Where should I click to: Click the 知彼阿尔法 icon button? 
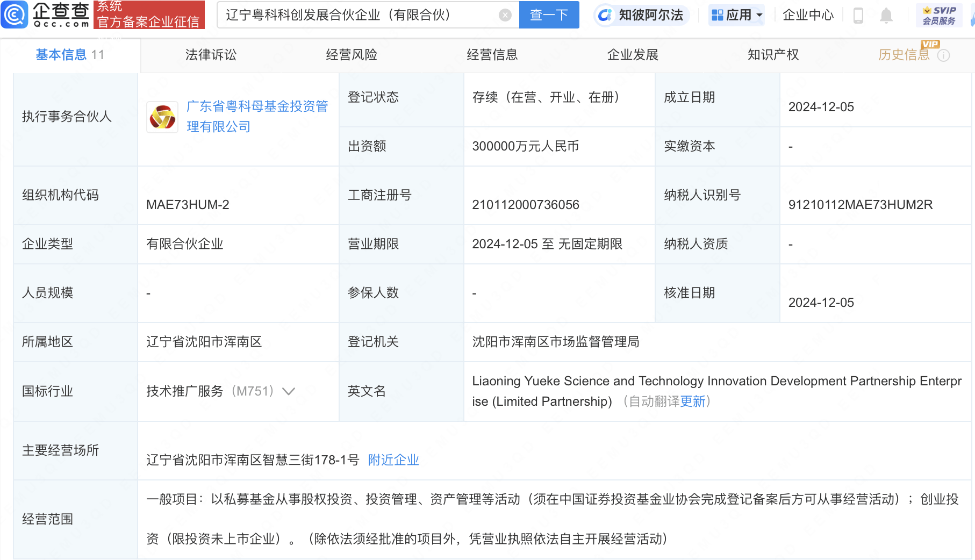[x=641, y=15]
